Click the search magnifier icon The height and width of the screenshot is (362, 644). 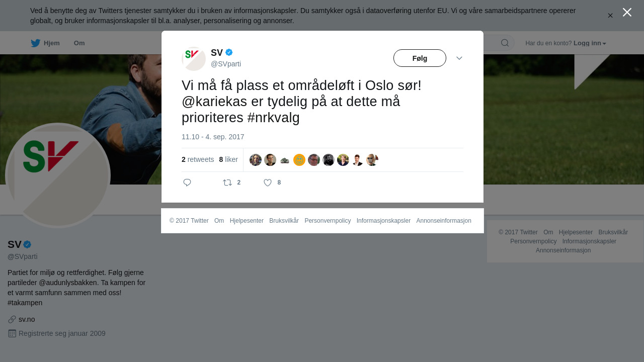pyautogui.click(x=505, y=43)
